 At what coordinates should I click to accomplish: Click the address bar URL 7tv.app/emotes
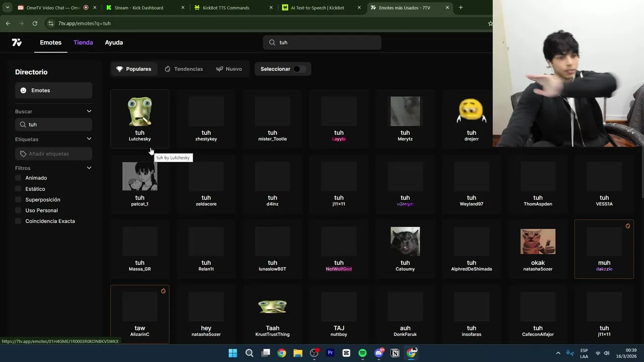[x=84, y=23]
